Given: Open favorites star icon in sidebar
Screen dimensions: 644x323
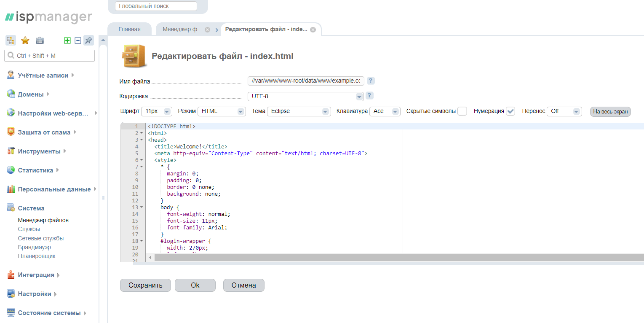Looking at the screenshot, I should coord(25,40).
